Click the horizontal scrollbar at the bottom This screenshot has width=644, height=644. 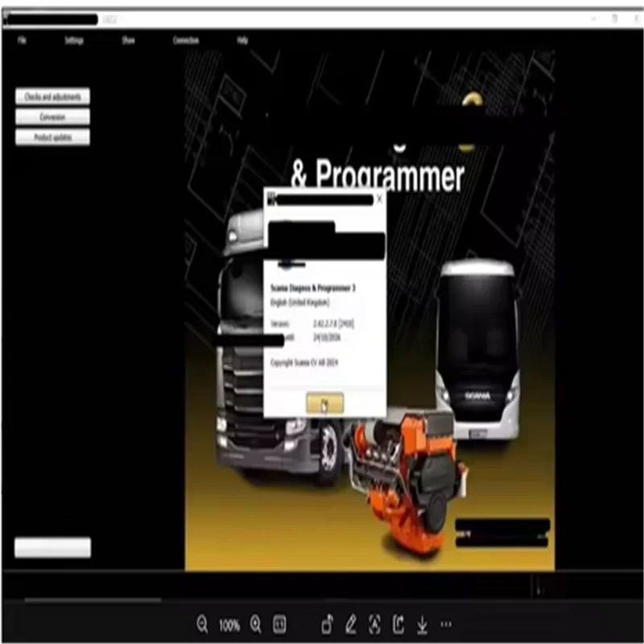coord(93,600)
